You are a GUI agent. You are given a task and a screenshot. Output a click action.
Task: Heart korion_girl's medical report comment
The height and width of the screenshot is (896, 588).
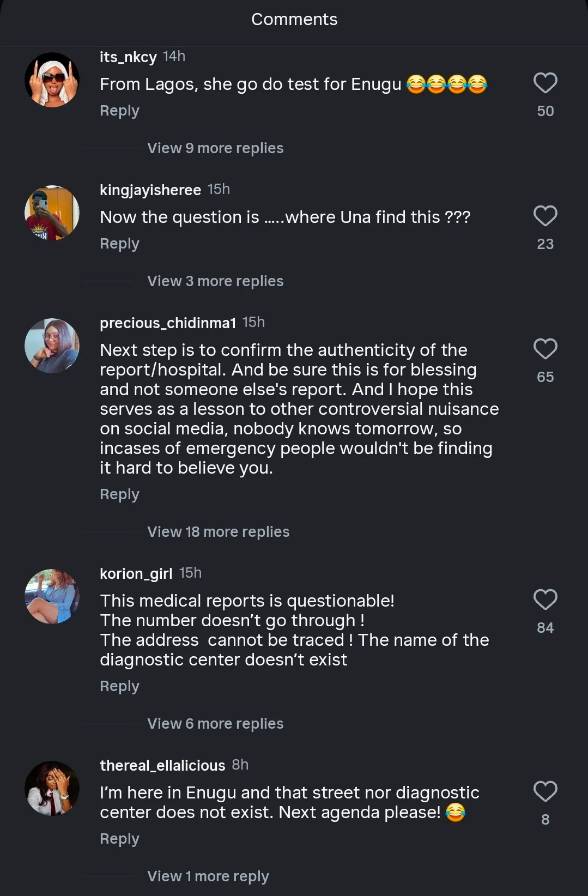click(545, 600)
